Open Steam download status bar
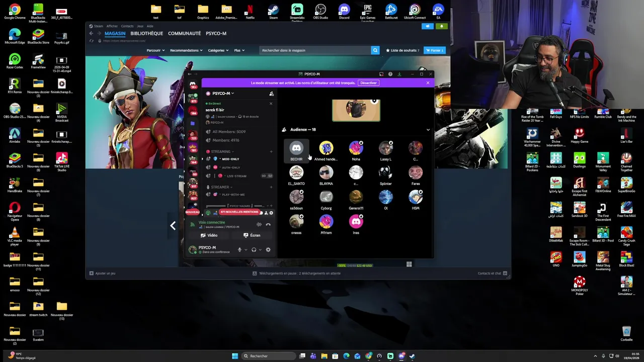This screenshot has height=362, width=644. click(x=296, y=274)
